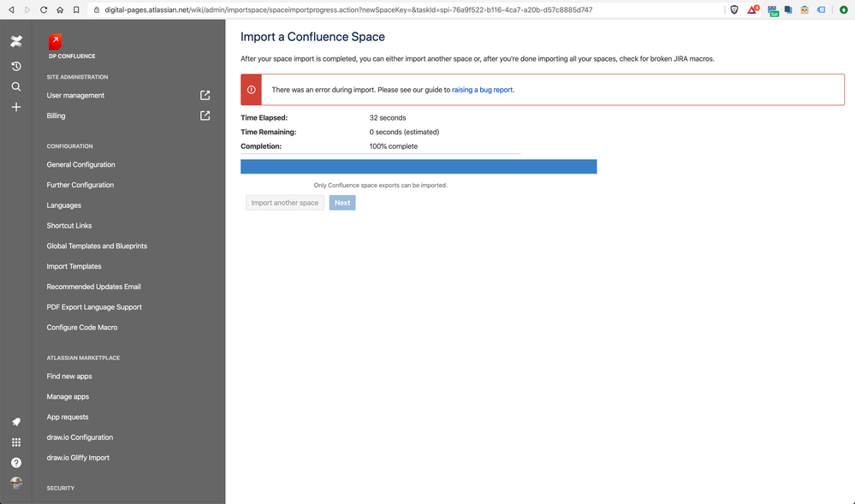Open the Search magnifier icon in sidebar

pyautogui.click(x=16, y=86)
